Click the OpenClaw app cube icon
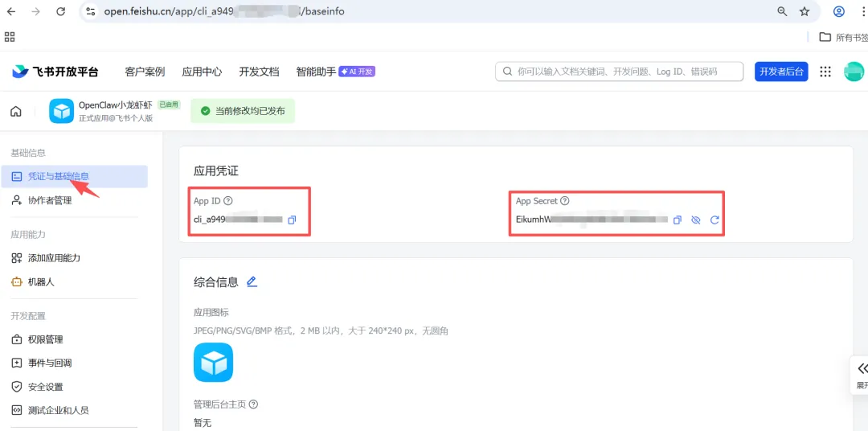Screen dimensions: 868x431 pyautogui.click(x=61, y=111)
